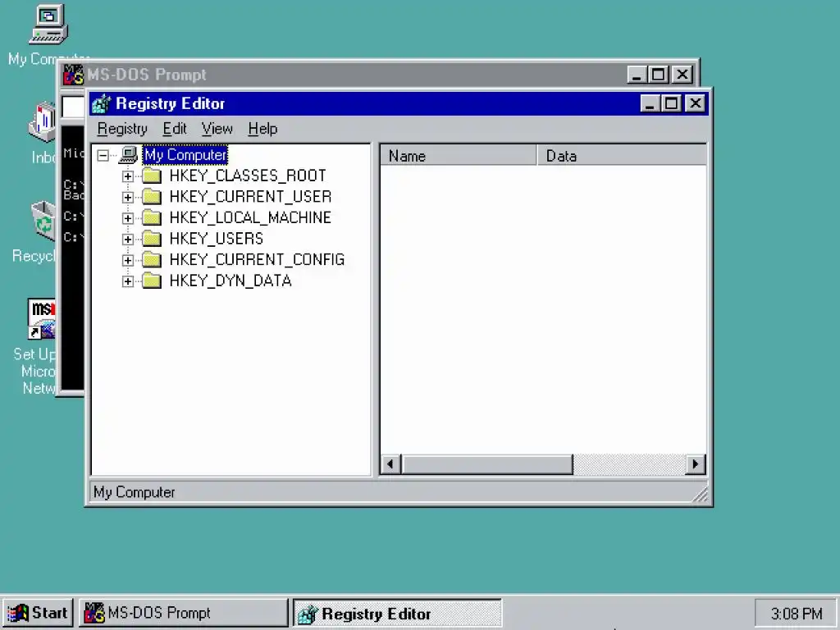The width and height of the screenshot is (840, 630).
Task: Click the My Computer status bar text
Action: pyautogui.click(x=134, y=492)
